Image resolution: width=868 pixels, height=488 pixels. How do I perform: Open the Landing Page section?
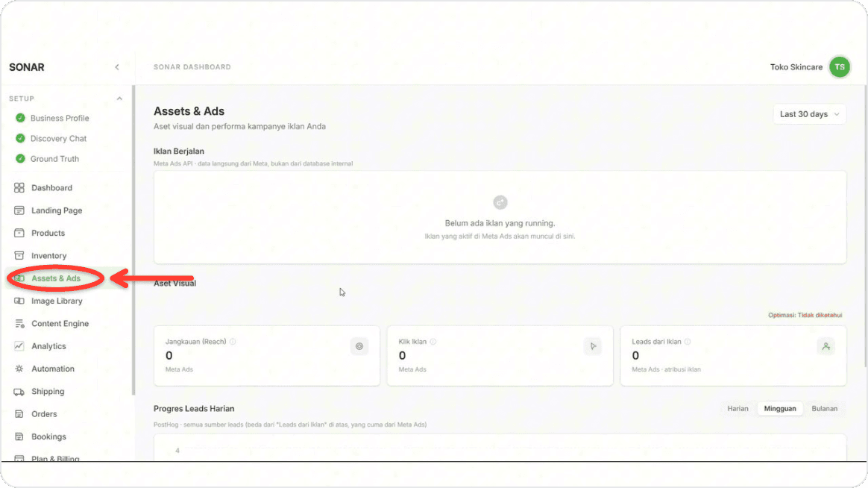57,210
